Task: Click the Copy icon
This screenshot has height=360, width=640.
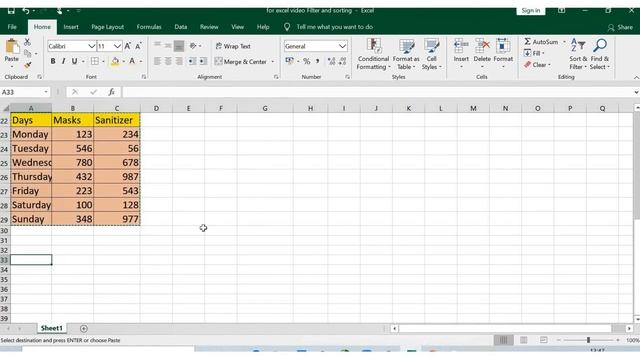Action: pos(27,53)
